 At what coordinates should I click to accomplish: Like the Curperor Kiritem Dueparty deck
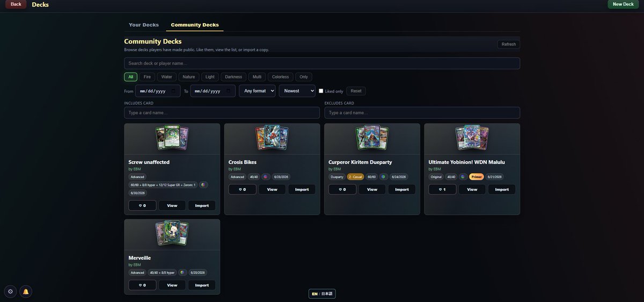click(342, 189)
